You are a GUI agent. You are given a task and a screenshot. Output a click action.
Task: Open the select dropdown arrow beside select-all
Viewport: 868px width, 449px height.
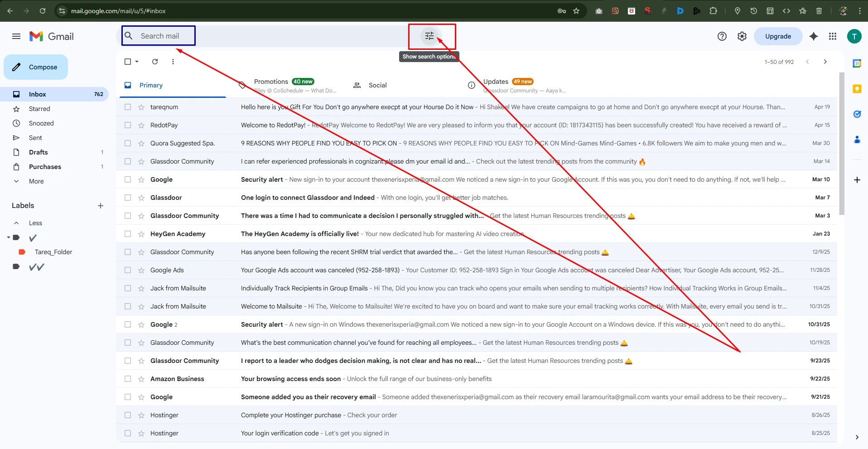(137, 62)
